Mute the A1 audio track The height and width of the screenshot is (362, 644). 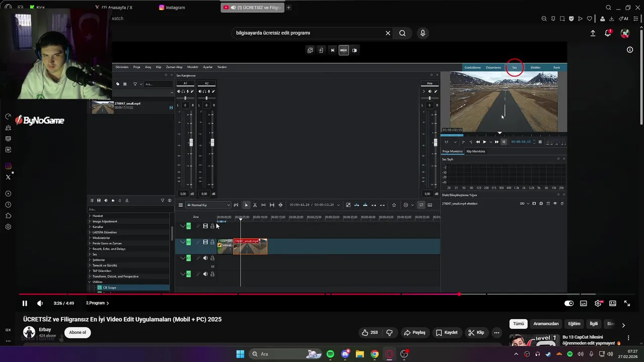click(205, 258)
